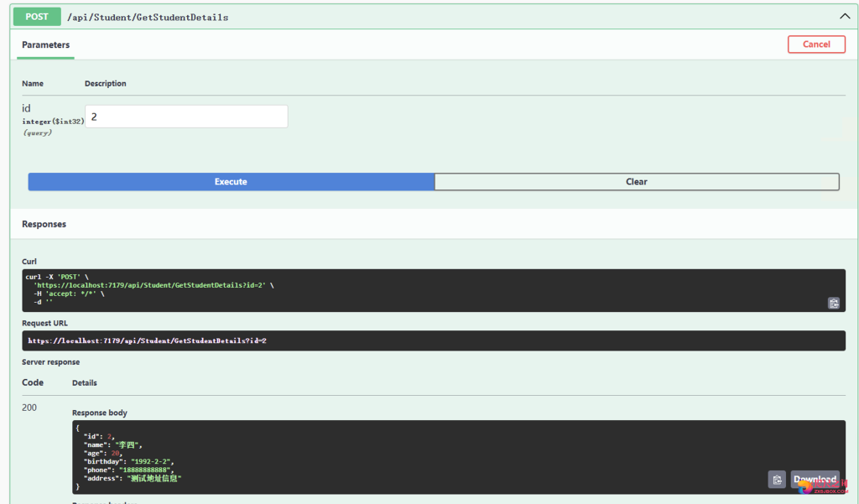The image size is (859, 504).
Task: Click the "phone" value in response body
Action: click(x=146, y=470)
